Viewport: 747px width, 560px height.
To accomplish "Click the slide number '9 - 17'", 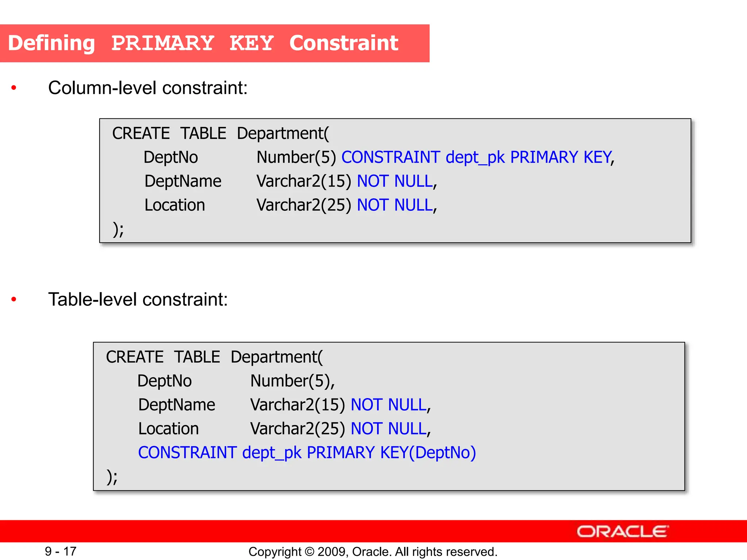I will tap(61, 551).
